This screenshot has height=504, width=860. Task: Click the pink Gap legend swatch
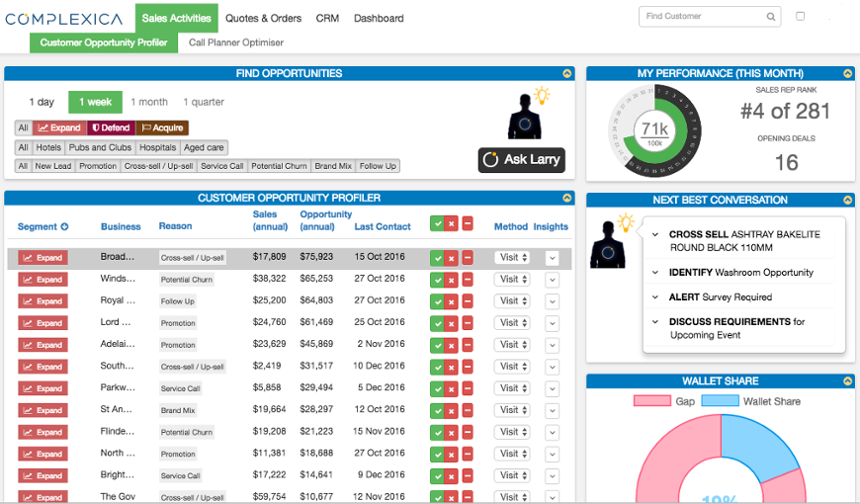[652, 401]
